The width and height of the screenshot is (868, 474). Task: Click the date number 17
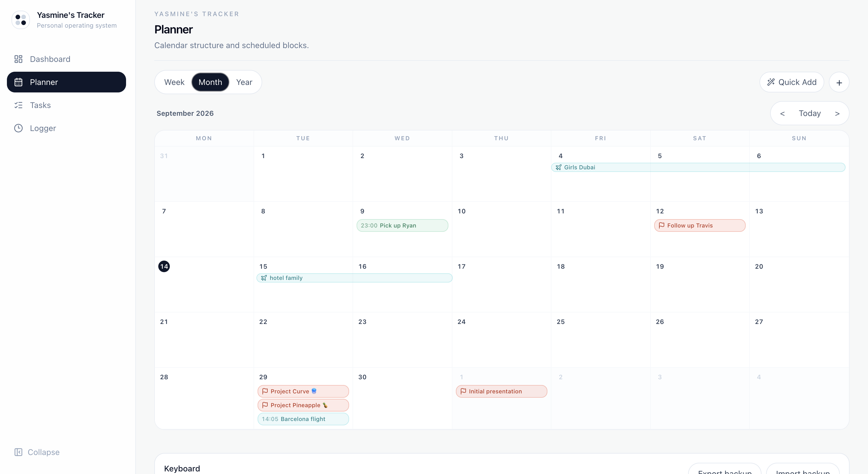[x=461, y=266]
